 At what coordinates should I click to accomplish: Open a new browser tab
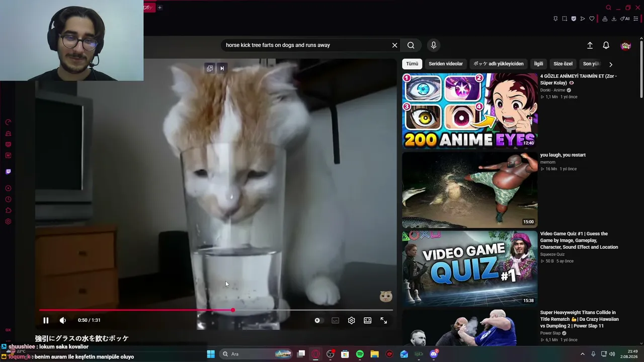tap(159, 8)
